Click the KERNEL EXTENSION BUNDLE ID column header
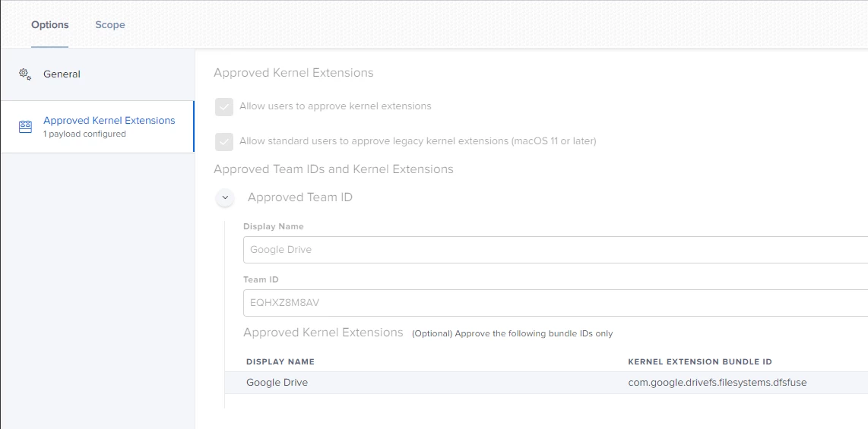Viewport: 868px width, 429px height. point(699,361)
